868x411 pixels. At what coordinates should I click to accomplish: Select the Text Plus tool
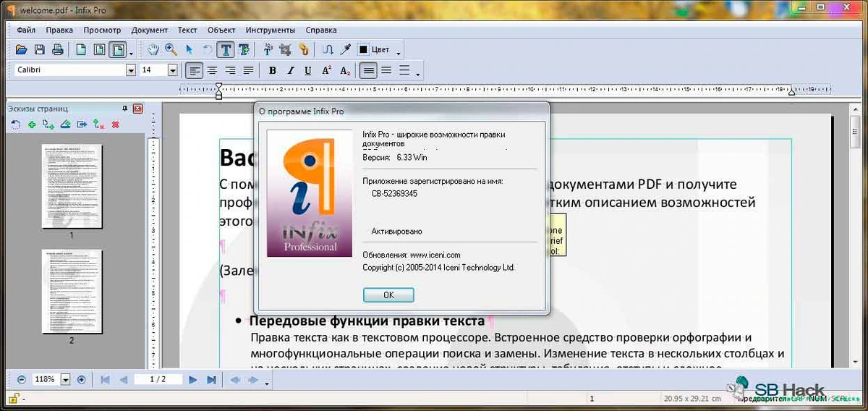point(244,50)
